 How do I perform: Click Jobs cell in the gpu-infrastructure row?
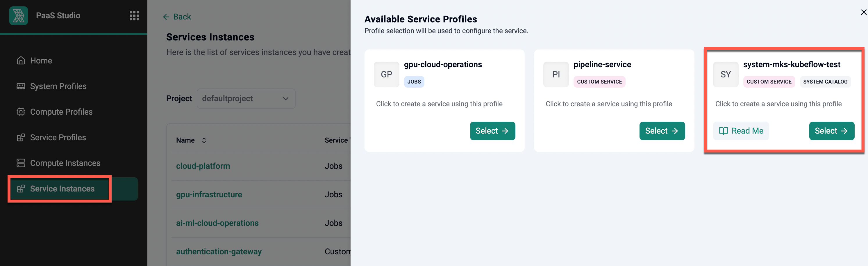pos(334,194)
